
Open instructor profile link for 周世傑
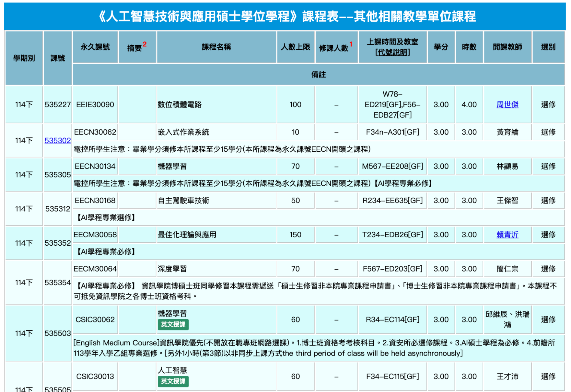507,104
